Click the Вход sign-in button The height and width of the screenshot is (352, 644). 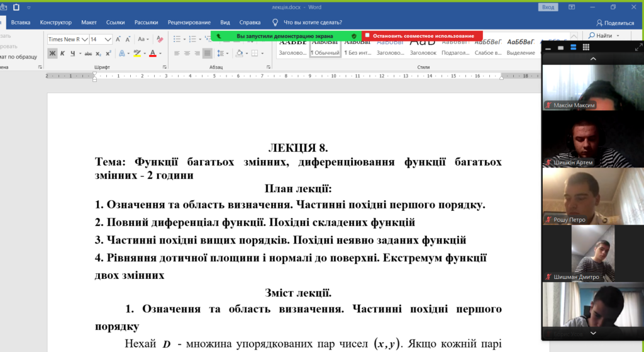pos(548,7)
